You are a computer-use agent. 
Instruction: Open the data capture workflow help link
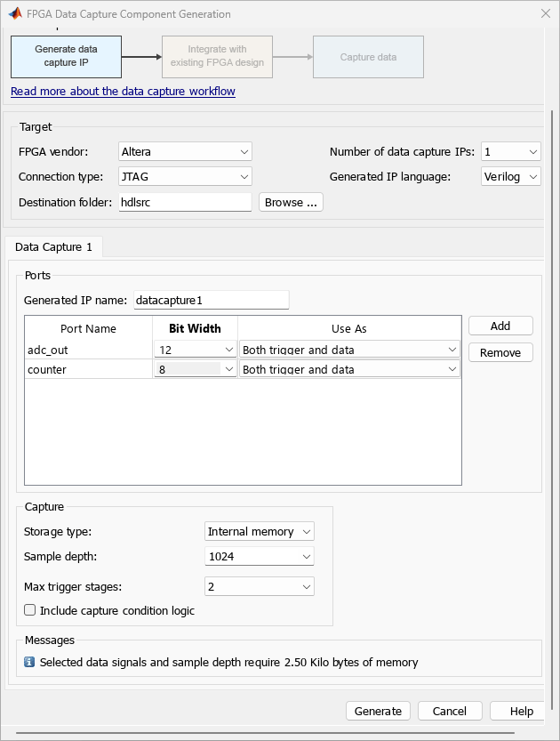pos(123,92)
